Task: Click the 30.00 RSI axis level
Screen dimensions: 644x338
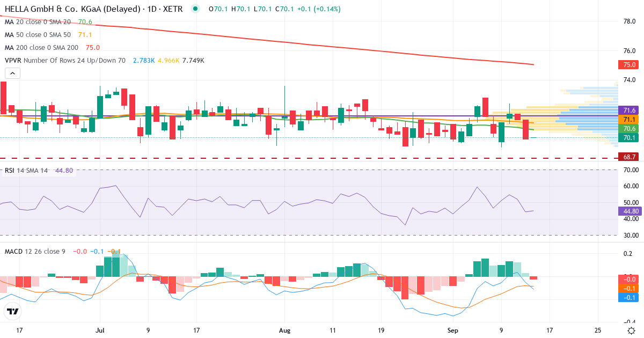Action: pyautogui.click(x=630, y=236)
